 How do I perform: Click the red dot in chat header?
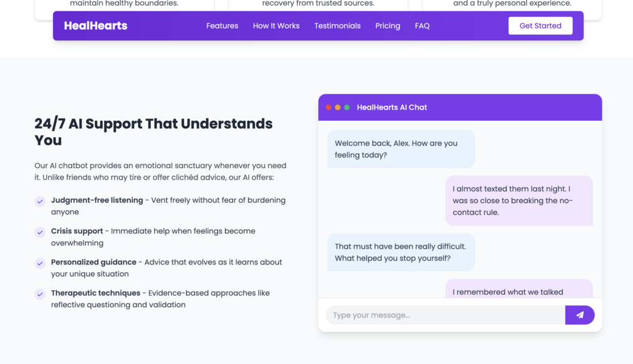coord(328,108)
